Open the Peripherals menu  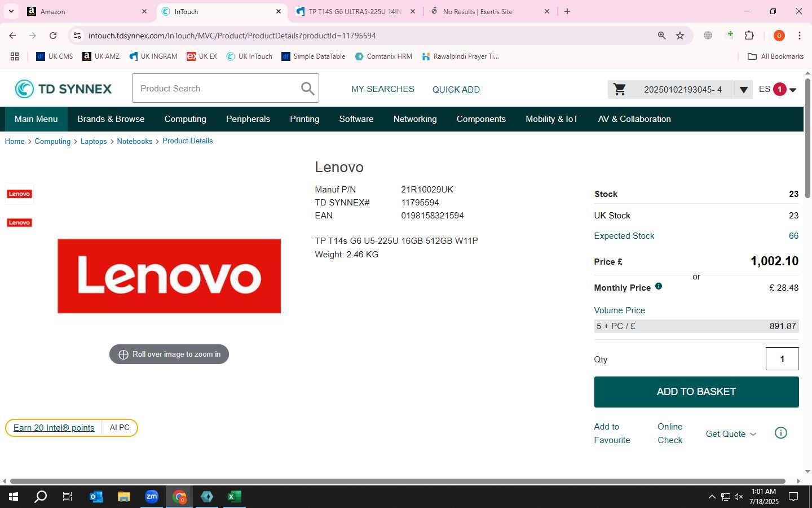click(x=248, y=119)
